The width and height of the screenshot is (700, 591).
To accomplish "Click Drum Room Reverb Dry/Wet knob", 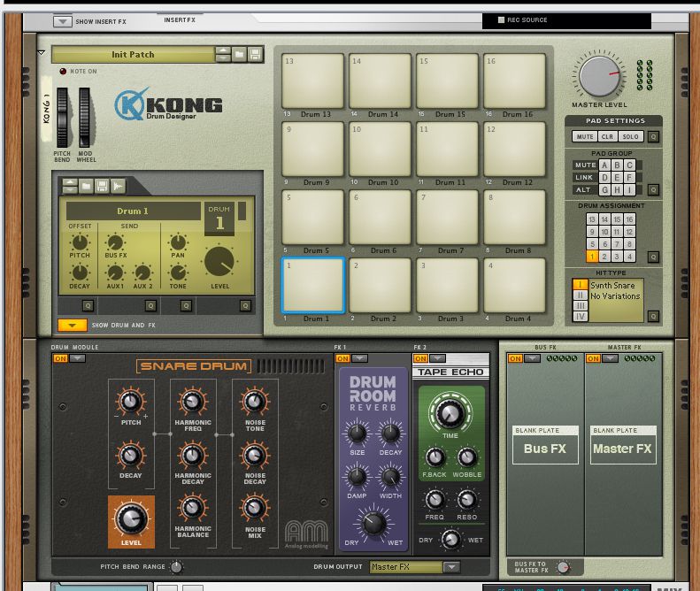I will pos(373,524).
